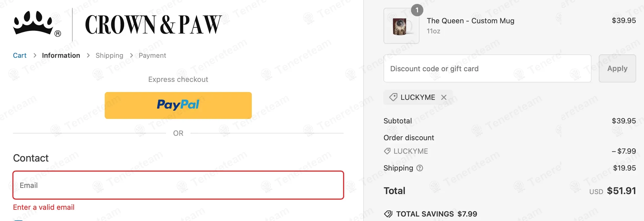Open the Shipping help question icon

tap(420, 168)
